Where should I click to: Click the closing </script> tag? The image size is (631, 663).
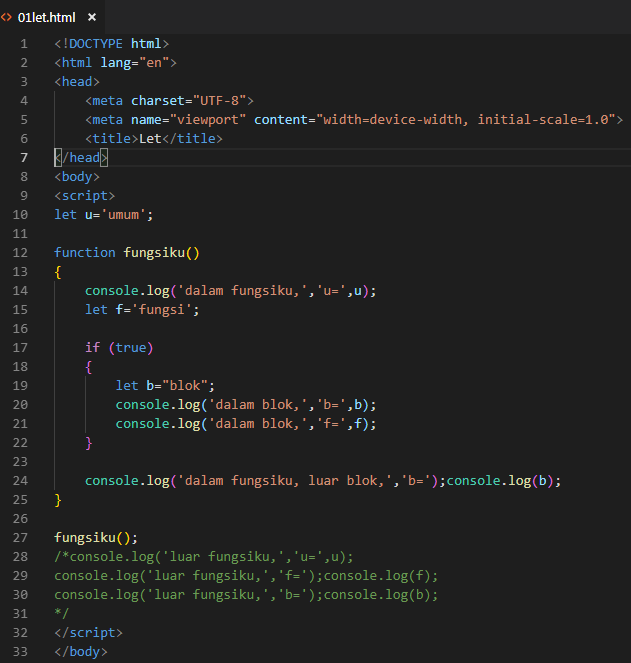(x=88, y=633)
